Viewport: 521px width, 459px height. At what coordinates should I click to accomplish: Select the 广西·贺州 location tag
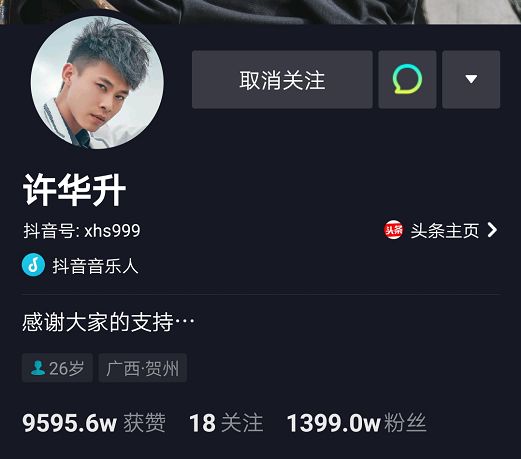click(x=143, y=368)
